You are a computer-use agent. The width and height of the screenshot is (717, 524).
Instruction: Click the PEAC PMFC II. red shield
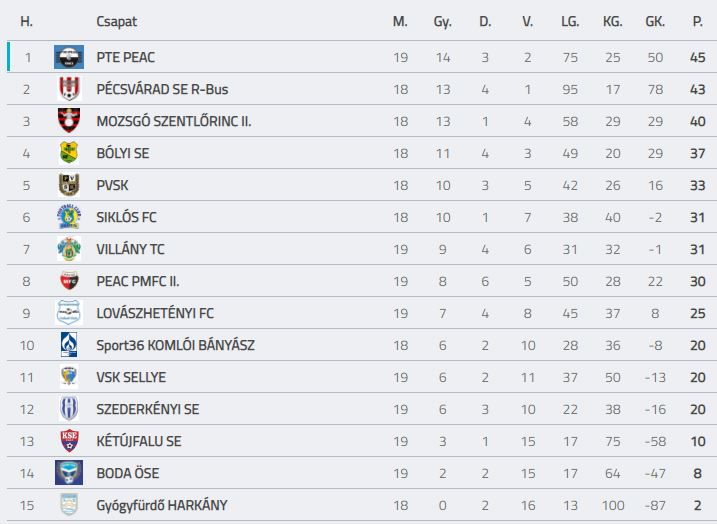pos(69,281)
